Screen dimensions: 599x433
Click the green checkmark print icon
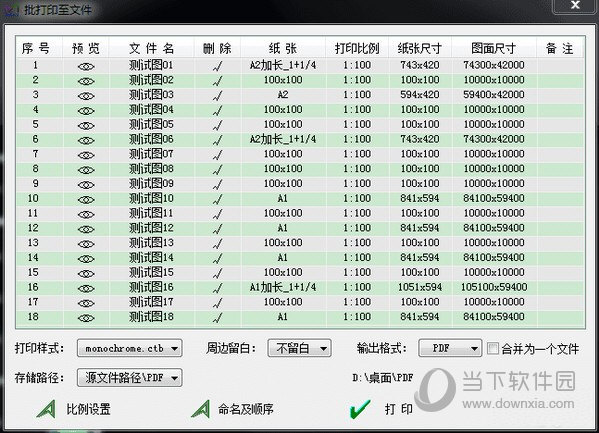coord(359,409)
